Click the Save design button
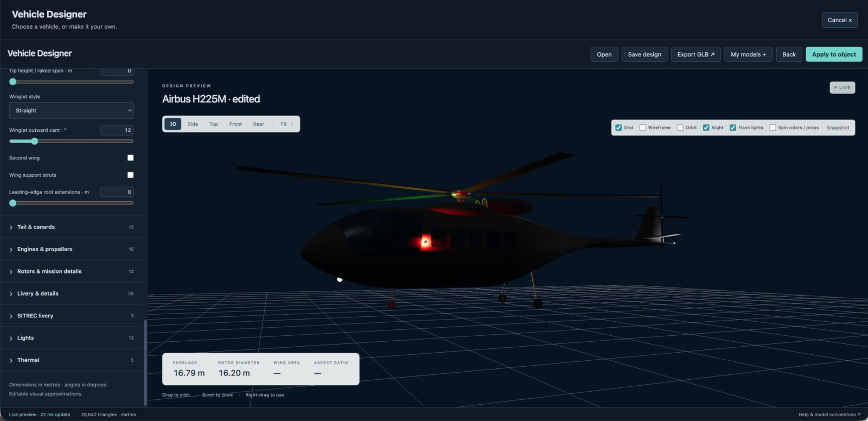The height and width of the screenshot is (421, 868). pos(644,54)
